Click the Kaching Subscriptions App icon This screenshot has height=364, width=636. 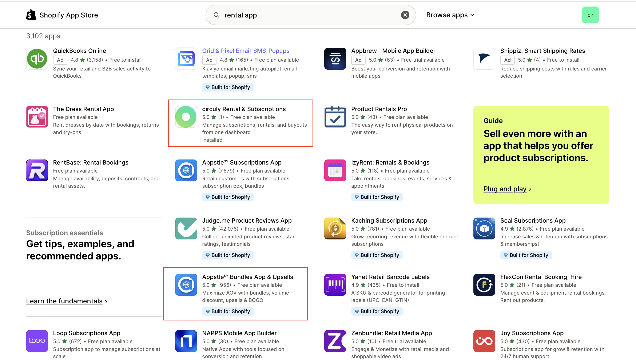coord(335,228)
